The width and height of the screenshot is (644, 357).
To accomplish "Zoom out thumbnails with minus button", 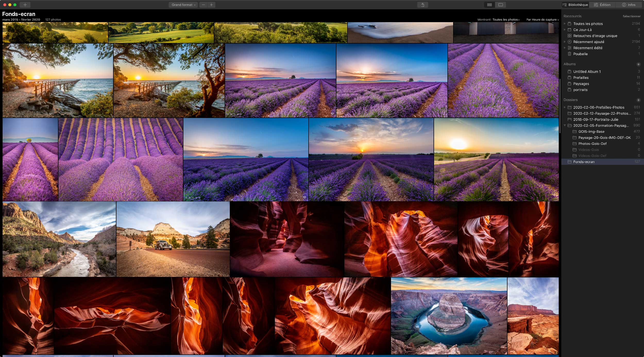I will 204,5.
